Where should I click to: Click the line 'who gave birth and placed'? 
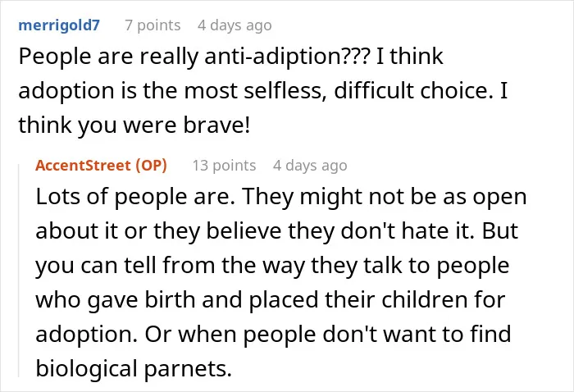click(271, 300)
